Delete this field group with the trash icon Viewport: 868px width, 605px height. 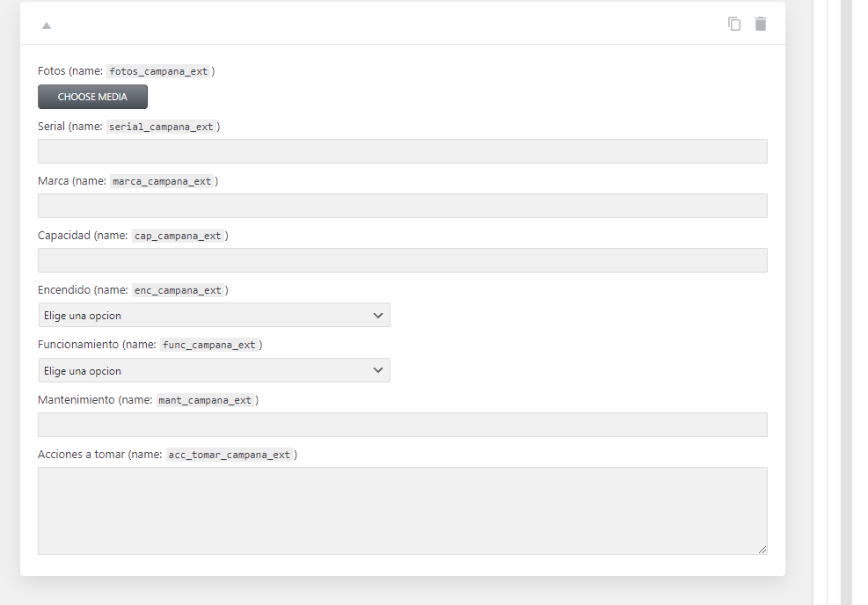click(x=760, y=24)
